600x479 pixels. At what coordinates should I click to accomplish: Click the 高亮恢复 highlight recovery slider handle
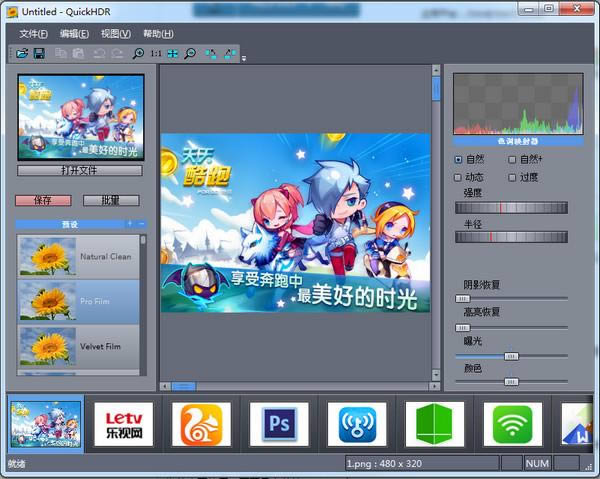click(x=462, y=328)
